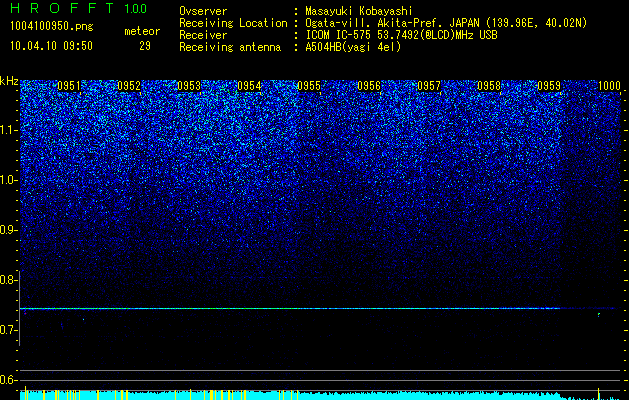Viewport: 629px width, 400px height.
Task: Click the 0952 time marker
Action: point(129,86)
